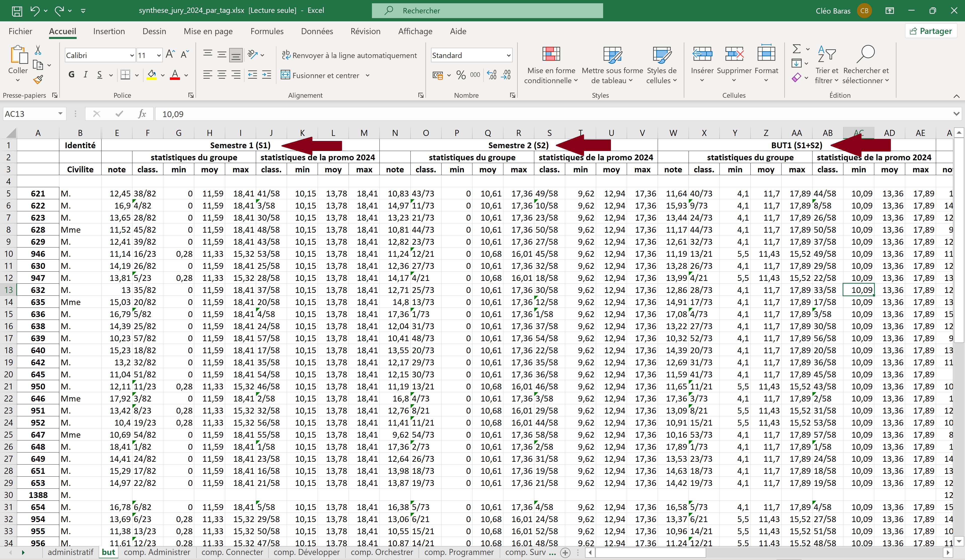Open the Standard number format dropdown
The height and width of the screenshot is (560, 965).
pyautogui.click(x=509, y=56)
